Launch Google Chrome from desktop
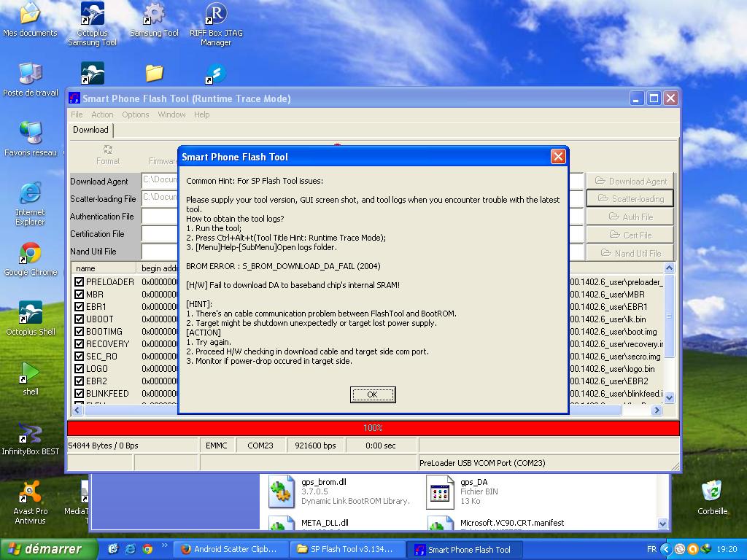Viewport: 747px width, 560px height. pyautogui.click(x=31, y=259)
